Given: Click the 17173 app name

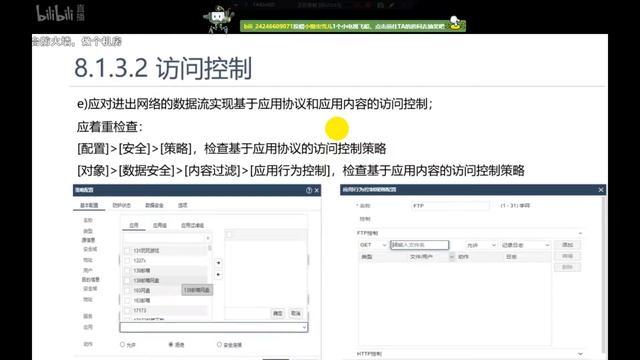Looking at the screenshot, I should [140, 310].
